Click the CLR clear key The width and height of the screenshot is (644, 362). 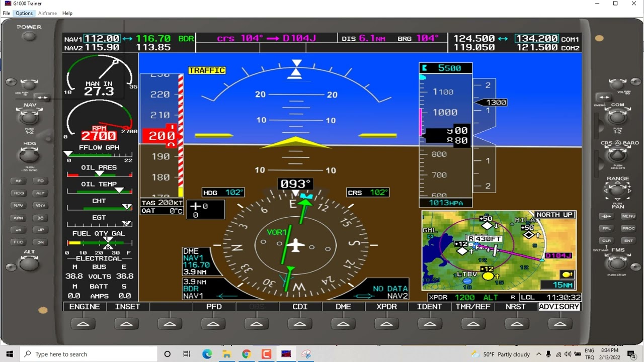tap(606, 240)
